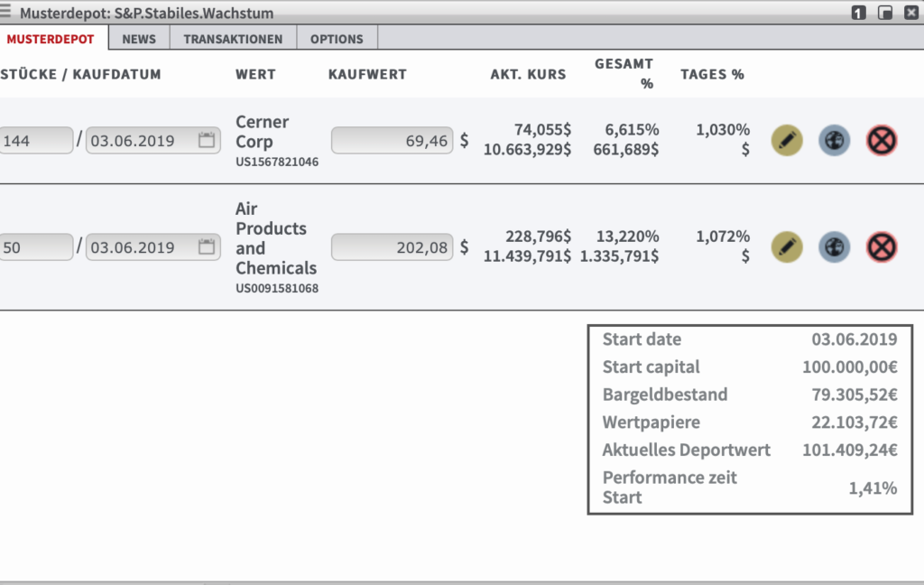
Task: Open globe icon for Air Products and Chemicals
Action: [x=835, y=247]
